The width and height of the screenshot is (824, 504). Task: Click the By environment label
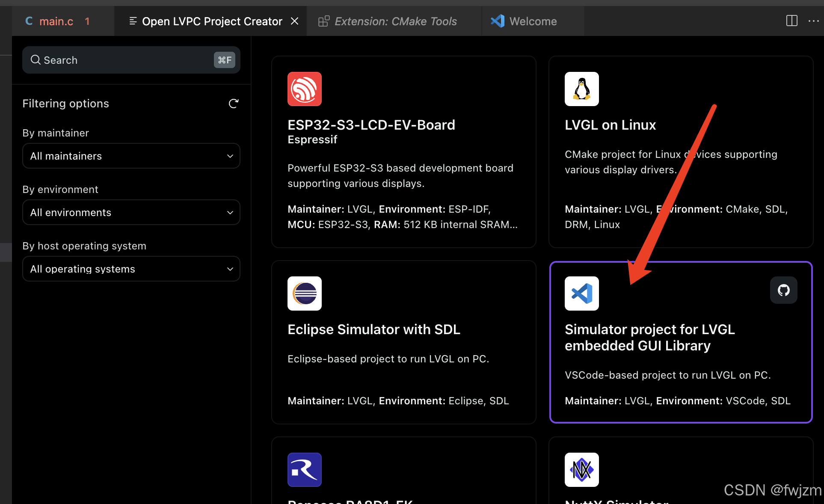[60, 190]
